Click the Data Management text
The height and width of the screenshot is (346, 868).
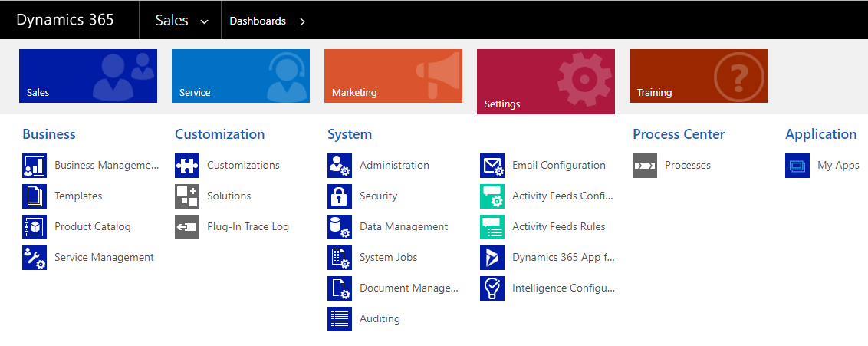pyautogui.click(x=404, y=227)
